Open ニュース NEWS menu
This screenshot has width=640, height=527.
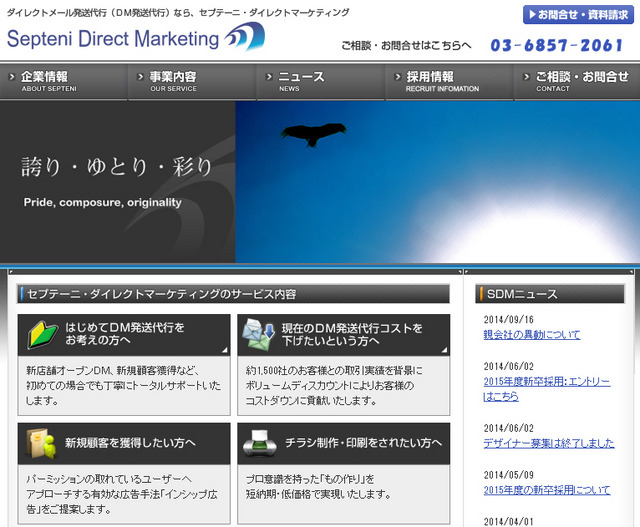coord(321,82)
